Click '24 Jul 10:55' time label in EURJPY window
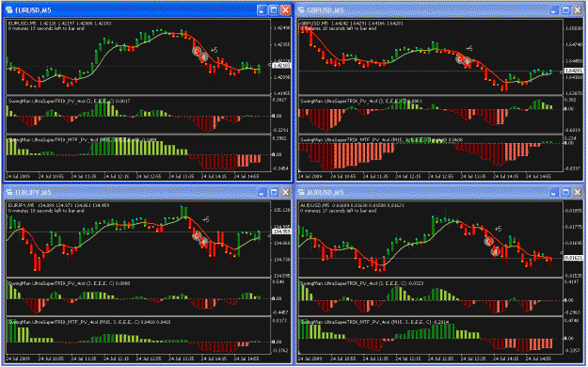 [x=51, y=358]
